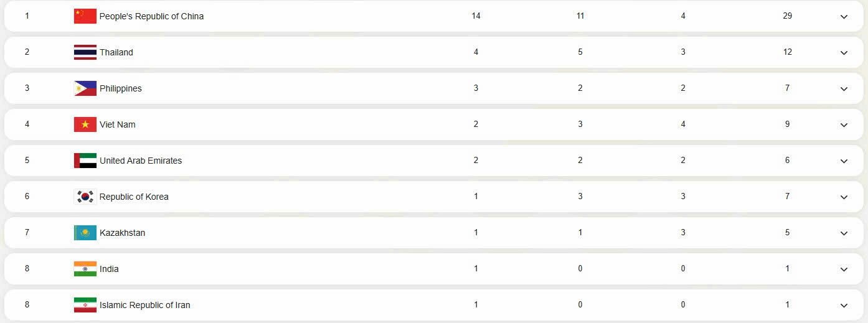This screenshot has height=323, width=868.
Task: Click the India flag icon
Action: [85, 269]
